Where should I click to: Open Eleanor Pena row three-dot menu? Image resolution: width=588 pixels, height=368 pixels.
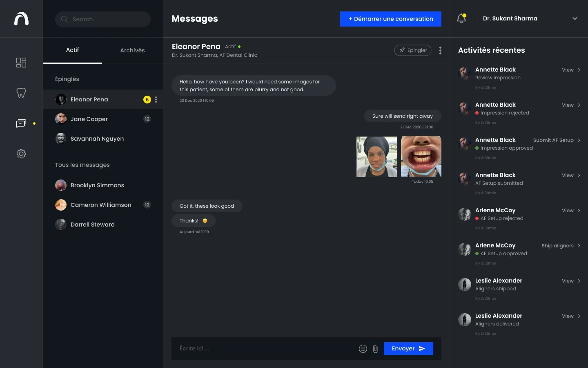point(156,99)
